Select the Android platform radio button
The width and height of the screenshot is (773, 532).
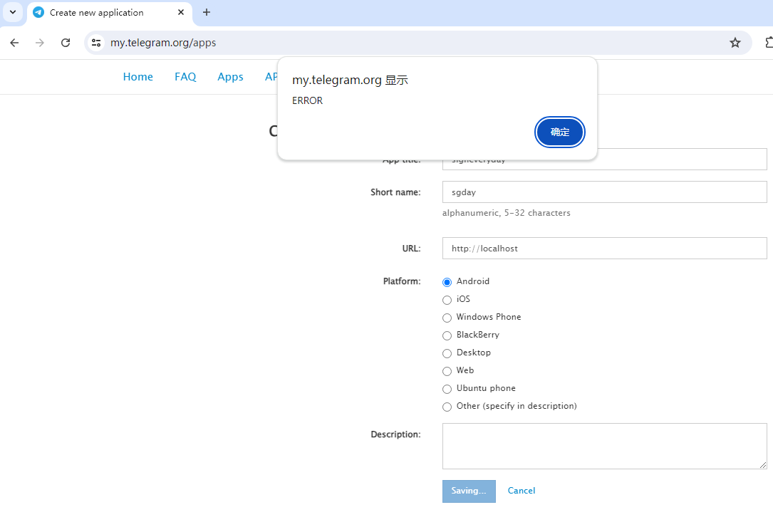tap(447, 282)
